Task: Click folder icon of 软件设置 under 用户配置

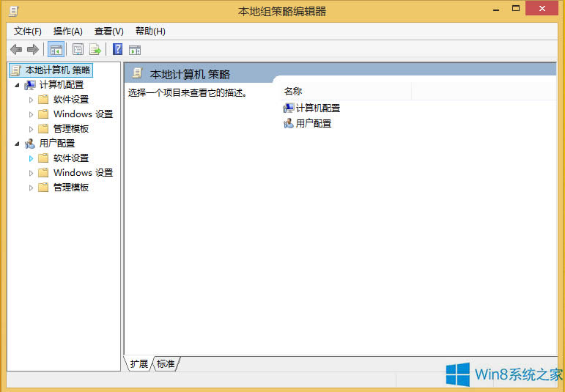Action: tap(43, 158)
